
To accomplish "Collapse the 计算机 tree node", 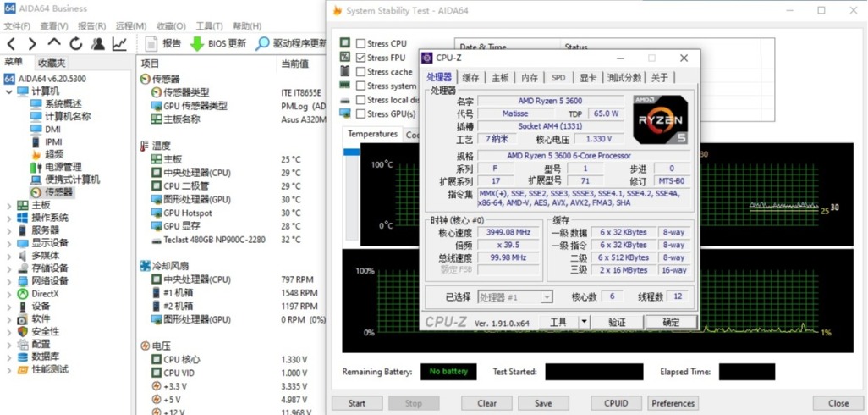I will point(8,91).
